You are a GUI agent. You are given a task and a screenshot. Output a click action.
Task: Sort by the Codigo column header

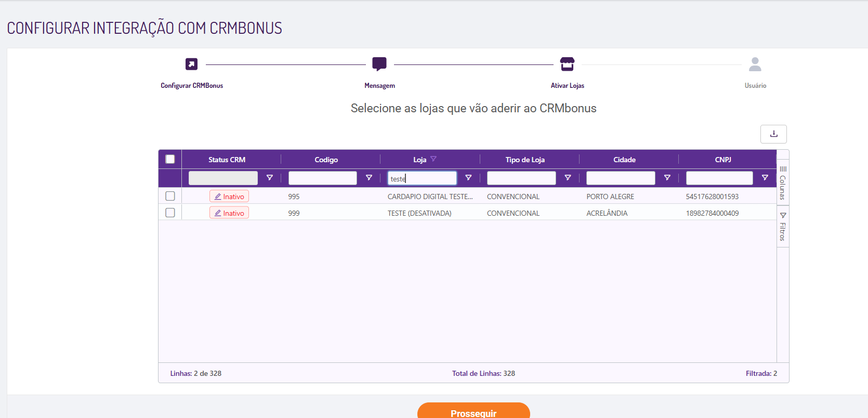(x=326, y=160)
